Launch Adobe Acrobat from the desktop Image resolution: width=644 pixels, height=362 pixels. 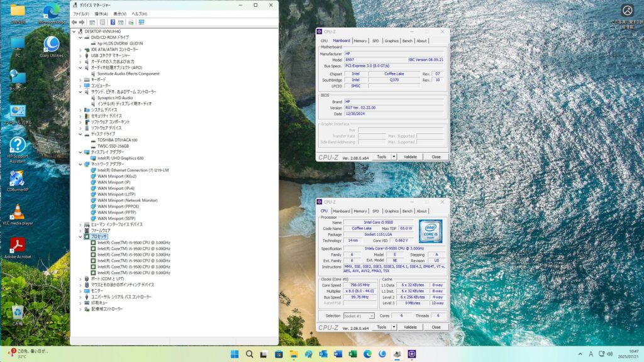click(x=18, y=246)
